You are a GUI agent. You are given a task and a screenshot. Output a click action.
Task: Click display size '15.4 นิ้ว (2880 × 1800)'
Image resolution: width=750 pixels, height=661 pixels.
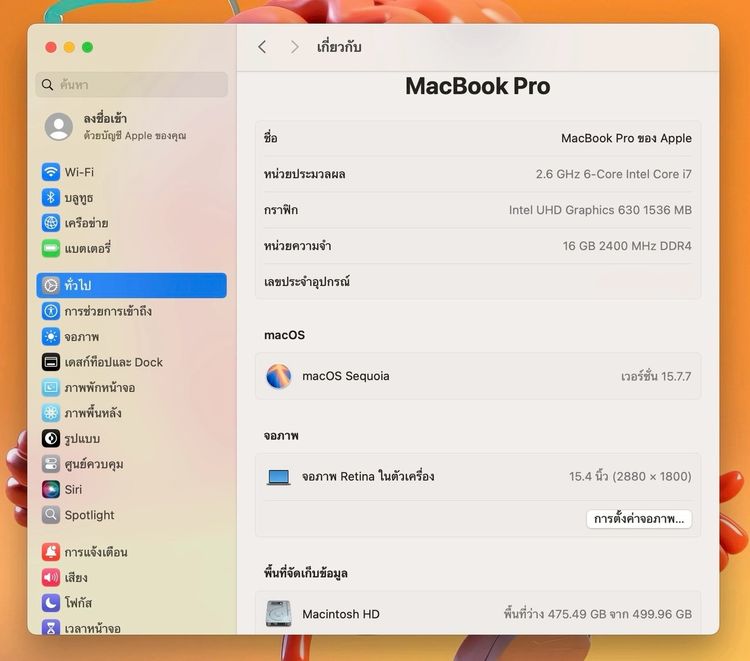click(x=630, y=476)
